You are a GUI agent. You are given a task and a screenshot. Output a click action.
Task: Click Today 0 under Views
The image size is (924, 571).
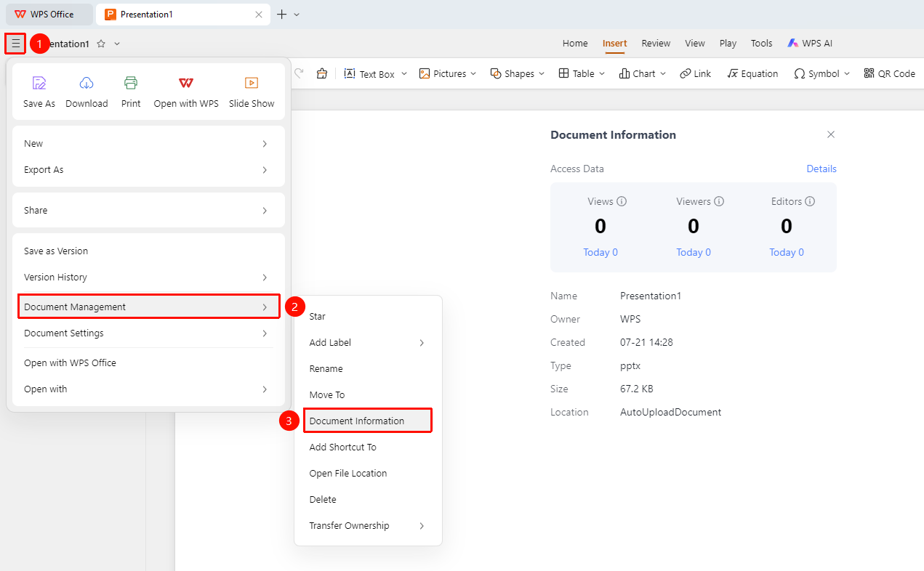600,252
